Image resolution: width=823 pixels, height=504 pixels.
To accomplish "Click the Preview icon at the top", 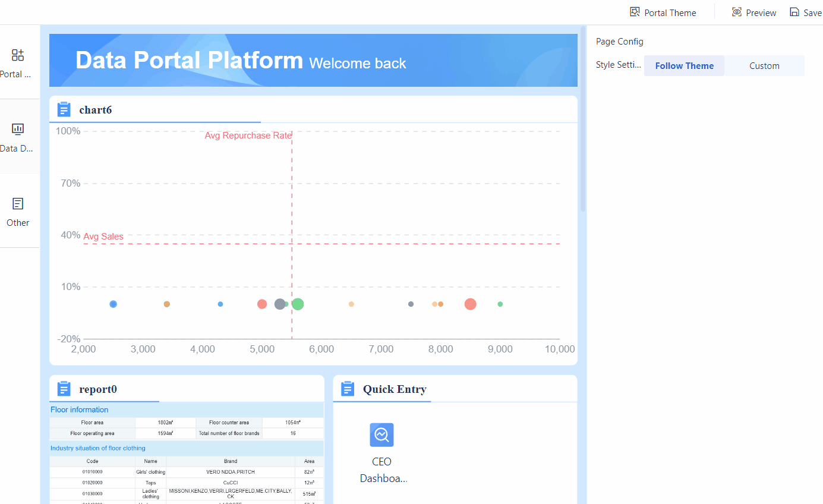I will pyautogui.click(x=736, y=12).
